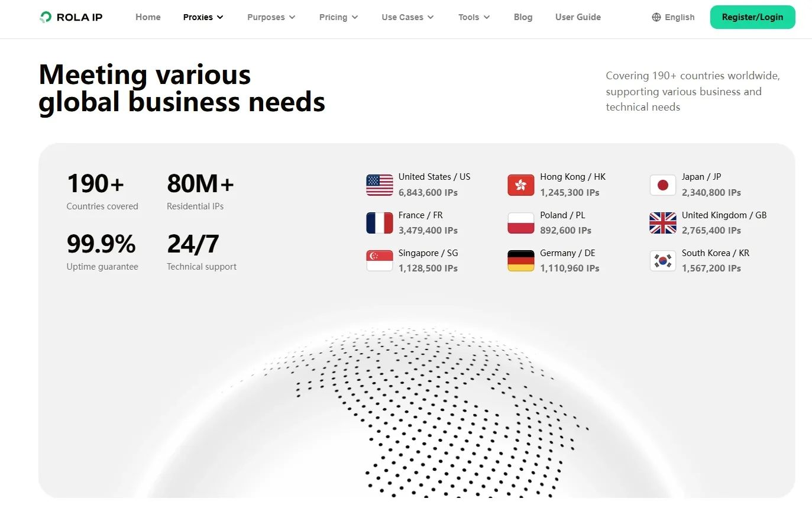Viewport: 812px width, 508px height.
Task: Click the 2,340,800 IPs count
Action: click(711, 193)
